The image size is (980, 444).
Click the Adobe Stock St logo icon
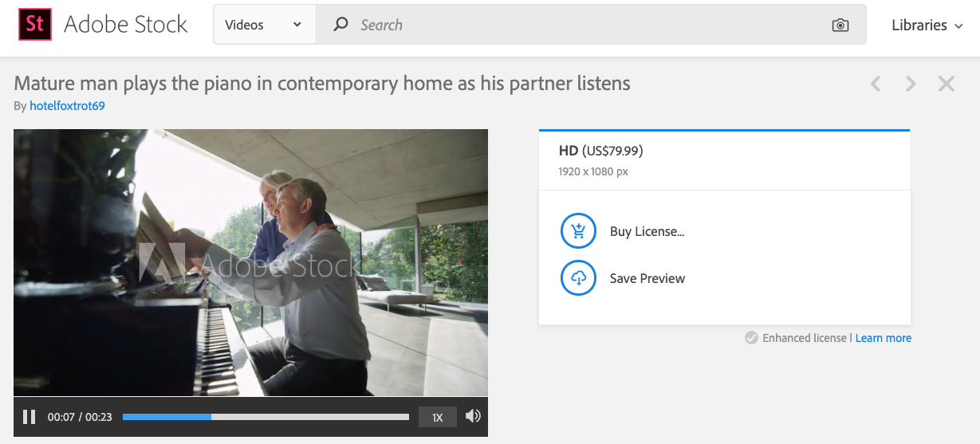(x=34, y=24)
